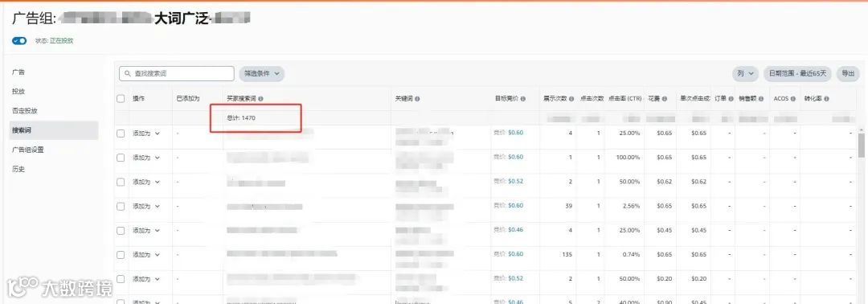This screenshot has width=868, height=304.
Task: Expand 添加为 in the row with $0.45 spend
Action: [146, 230]
